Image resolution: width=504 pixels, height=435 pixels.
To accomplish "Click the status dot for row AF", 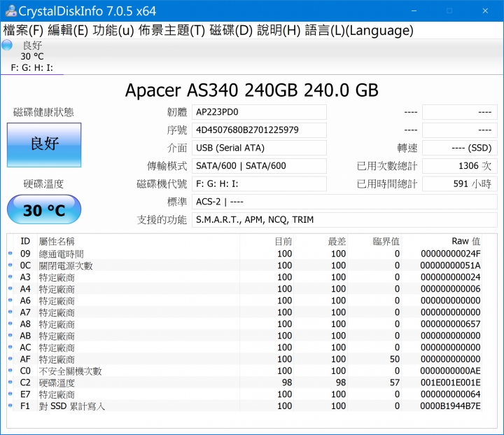I will (10, 359).
